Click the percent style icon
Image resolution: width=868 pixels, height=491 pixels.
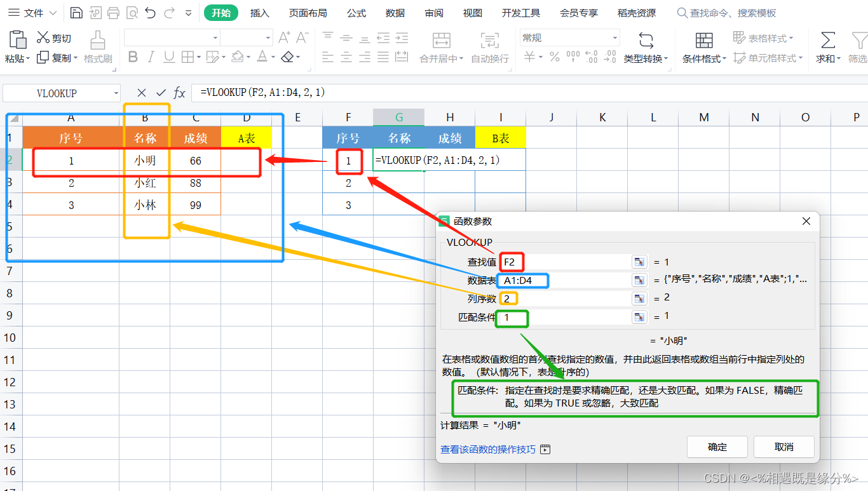tap(555, 57)
